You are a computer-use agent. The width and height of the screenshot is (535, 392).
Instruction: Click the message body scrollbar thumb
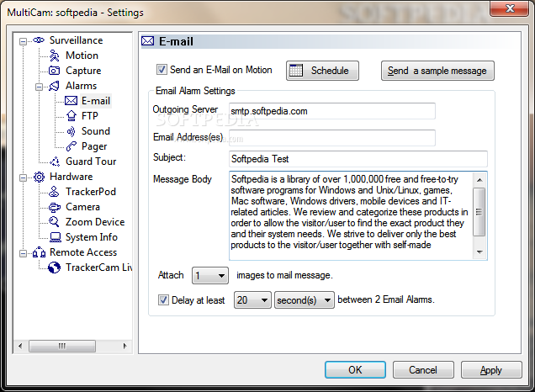(x=479, y=212)
